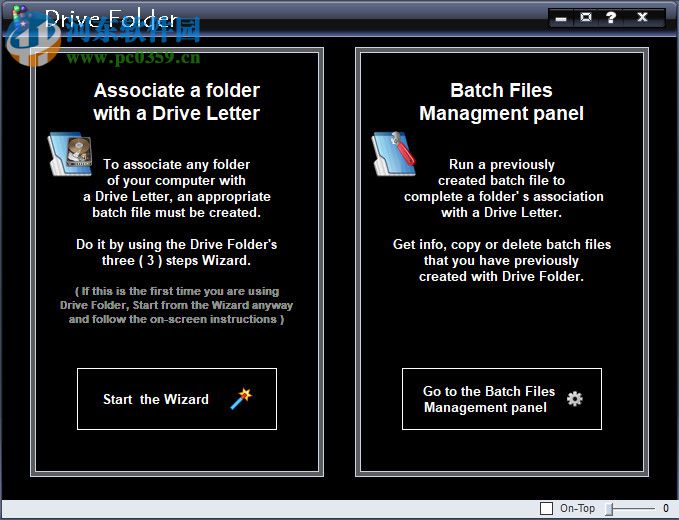Close the Drive Folder window
This screenshot has height=520, width=679.
pos(643,18)
